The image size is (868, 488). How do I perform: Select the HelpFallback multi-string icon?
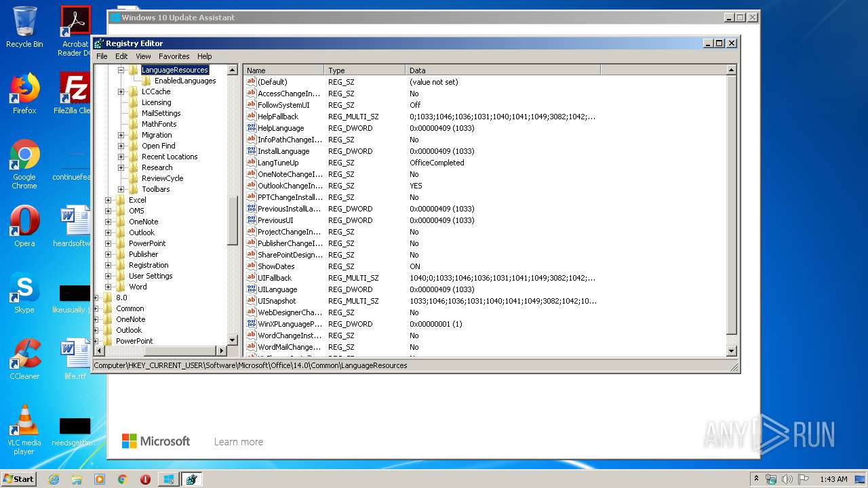[x=251, y=117]
